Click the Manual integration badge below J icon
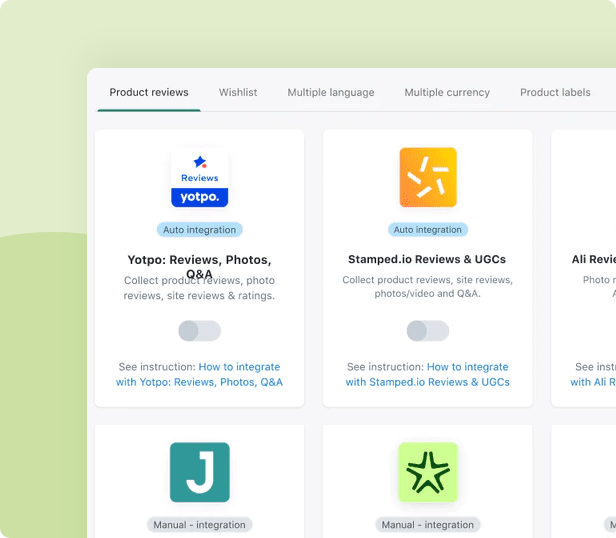616x538 pixels. [199, 525]
